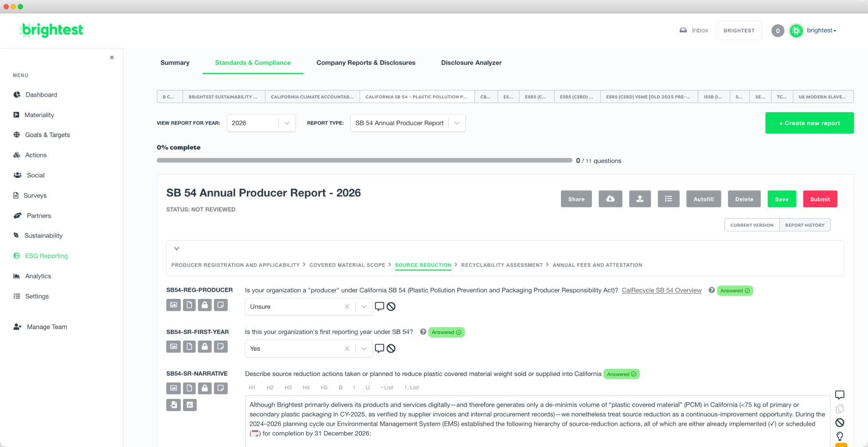This screenshot has height=447, width=868.
Task: Click the import icon under SB54-SR-NARRATIVE
Action: click(x=173, y=405)
